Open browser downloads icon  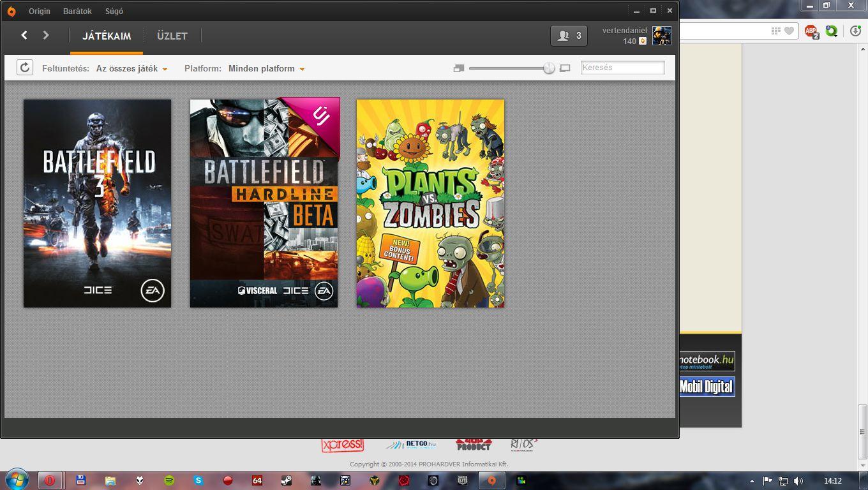856,31
